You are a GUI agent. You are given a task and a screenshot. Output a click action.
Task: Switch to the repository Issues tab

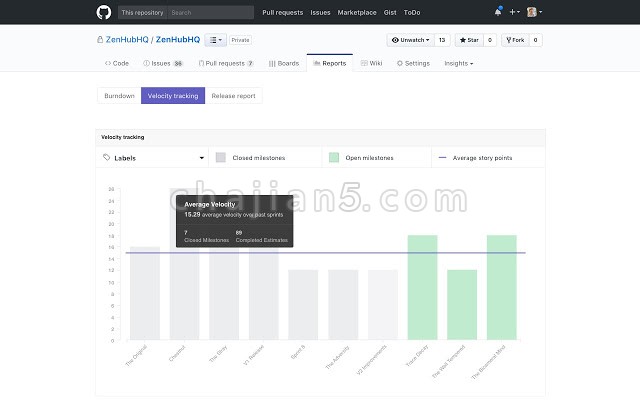coord(163,63)
